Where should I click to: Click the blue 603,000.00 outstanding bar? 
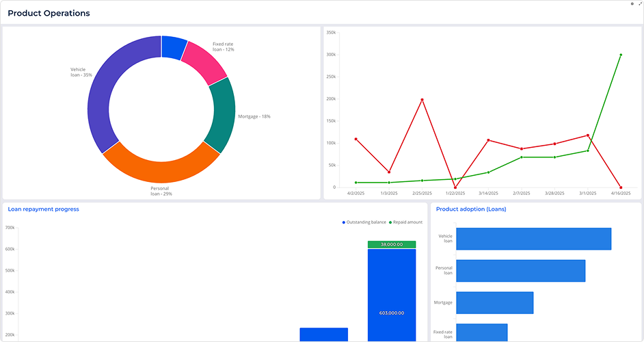(x=392, y=294)
